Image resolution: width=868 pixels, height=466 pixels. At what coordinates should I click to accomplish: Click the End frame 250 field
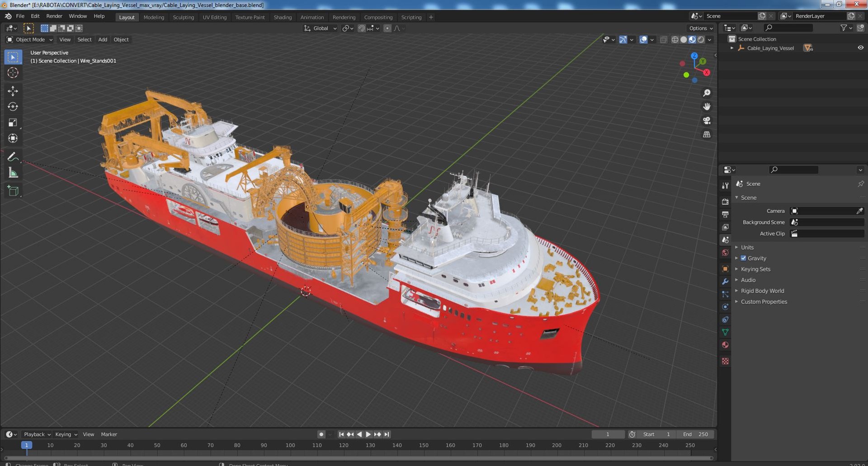(696, 434)
